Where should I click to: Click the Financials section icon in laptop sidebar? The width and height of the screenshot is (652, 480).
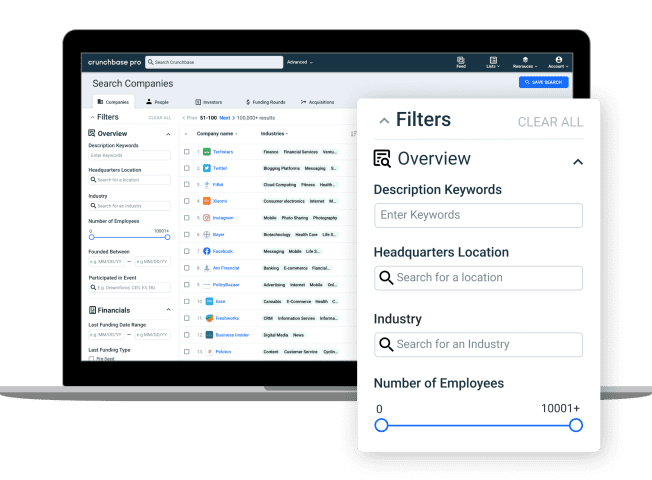tap(92, 310)
